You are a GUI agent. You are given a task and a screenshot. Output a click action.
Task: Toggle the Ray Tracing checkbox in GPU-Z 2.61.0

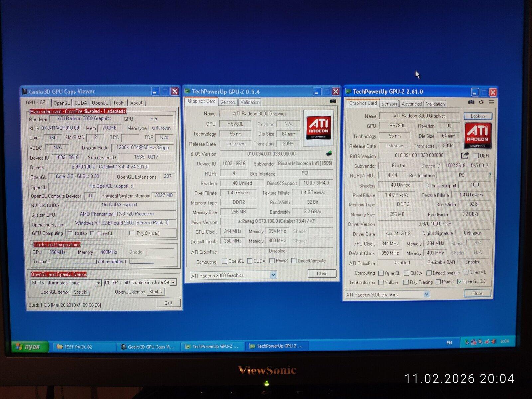click(x=406, y=282)
